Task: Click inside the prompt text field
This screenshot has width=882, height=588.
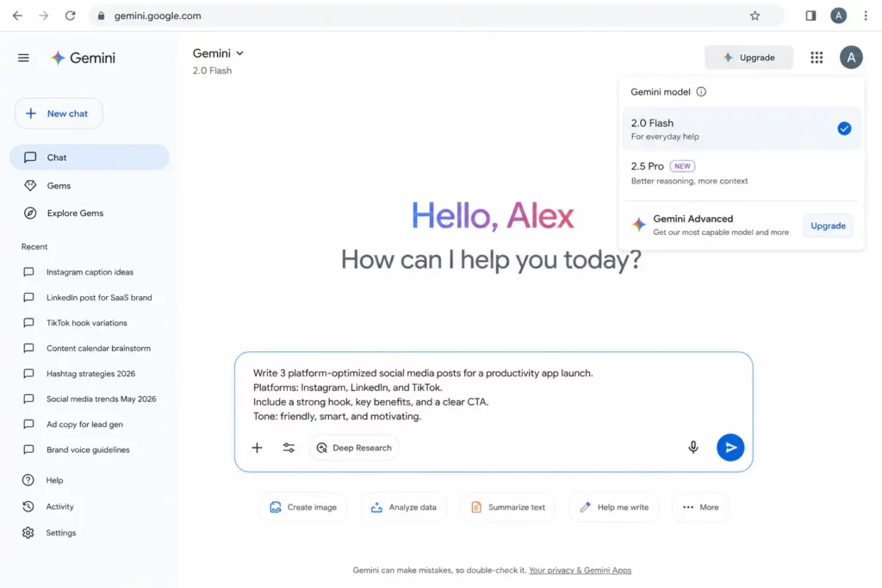Action: [494, 394]
